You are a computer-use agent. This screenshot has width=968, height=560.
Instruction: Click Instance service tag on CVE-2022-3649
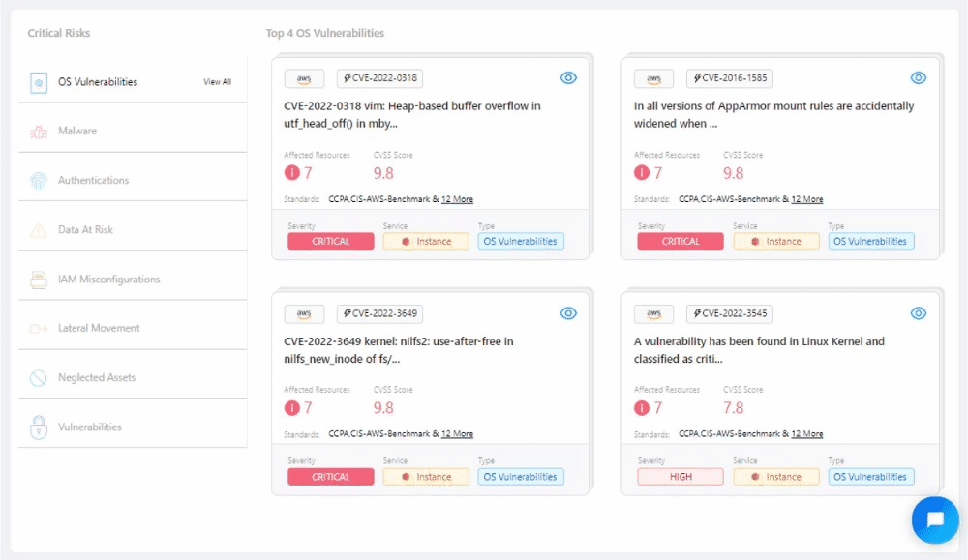(x=426, y=477)
